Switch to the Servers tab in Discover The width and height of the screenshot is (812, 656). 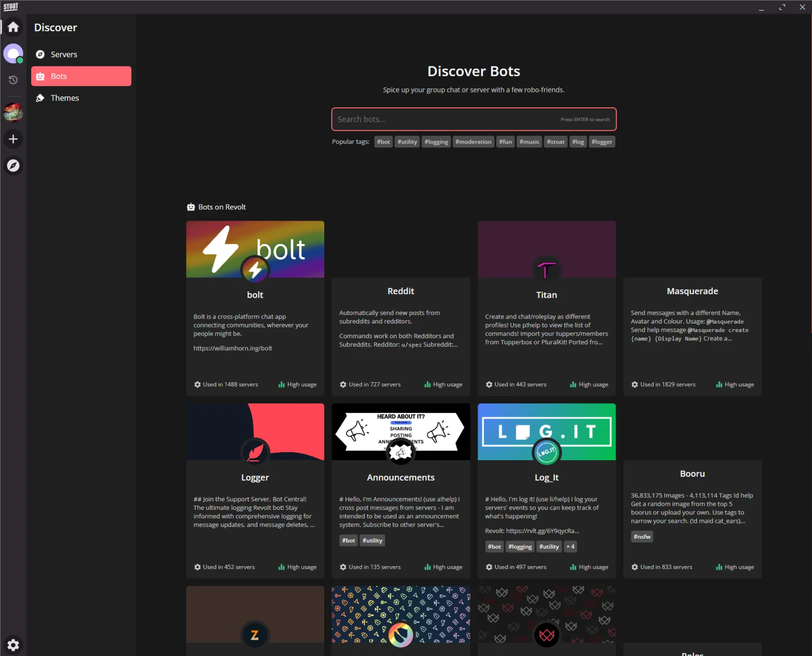(64, 54)
